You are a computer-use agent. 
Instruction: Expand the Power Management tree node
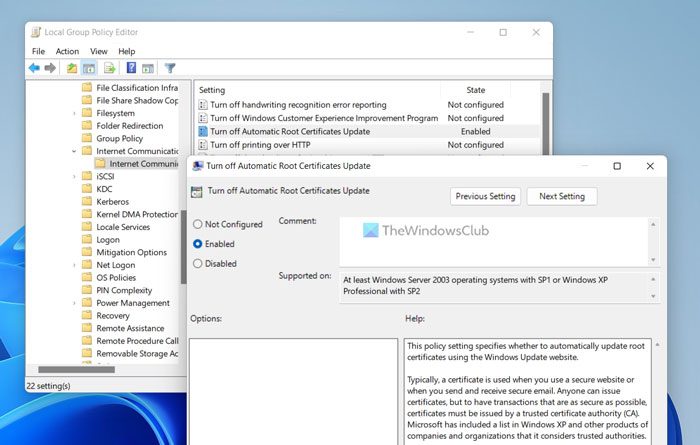point(74,303)
